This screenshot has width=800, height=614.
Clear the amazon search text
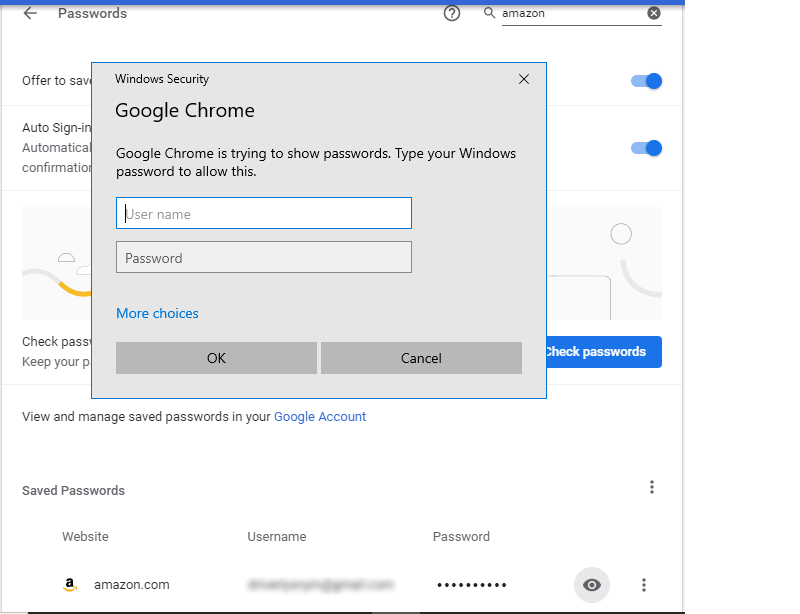(654, 13)
